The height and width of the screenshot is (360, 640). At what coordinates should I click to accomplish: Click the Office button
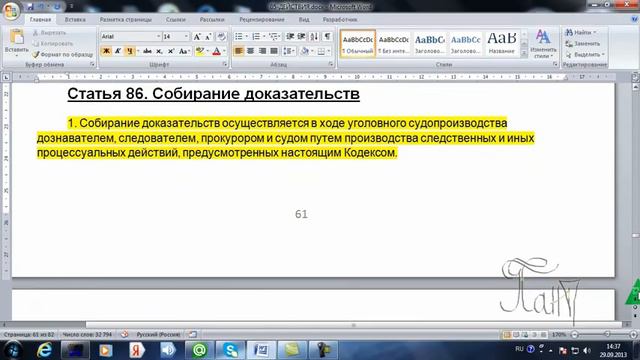[11, 10]
